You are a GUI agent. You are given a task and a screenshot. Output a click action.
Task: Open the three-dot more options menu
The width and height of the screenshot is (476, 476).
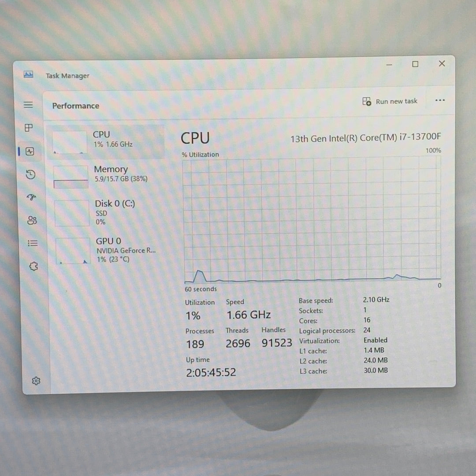tap(440, 100)
